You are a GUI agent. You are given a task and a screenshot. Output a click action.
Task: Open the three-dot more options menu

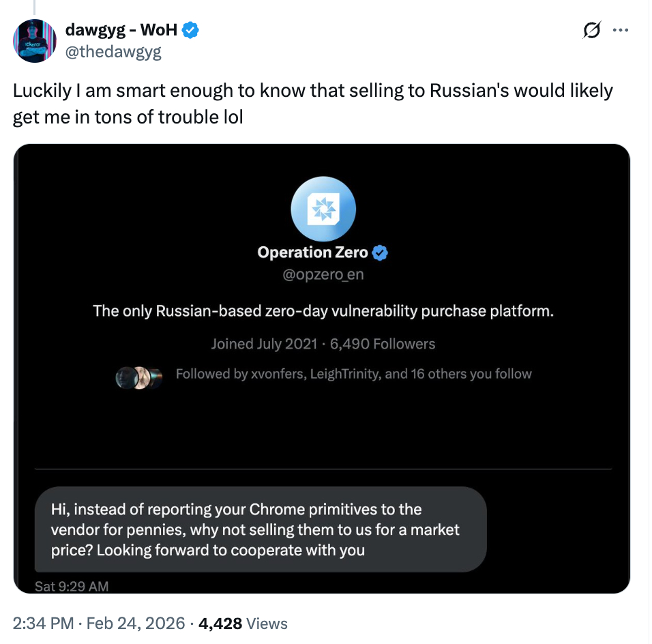pos(621,30)
